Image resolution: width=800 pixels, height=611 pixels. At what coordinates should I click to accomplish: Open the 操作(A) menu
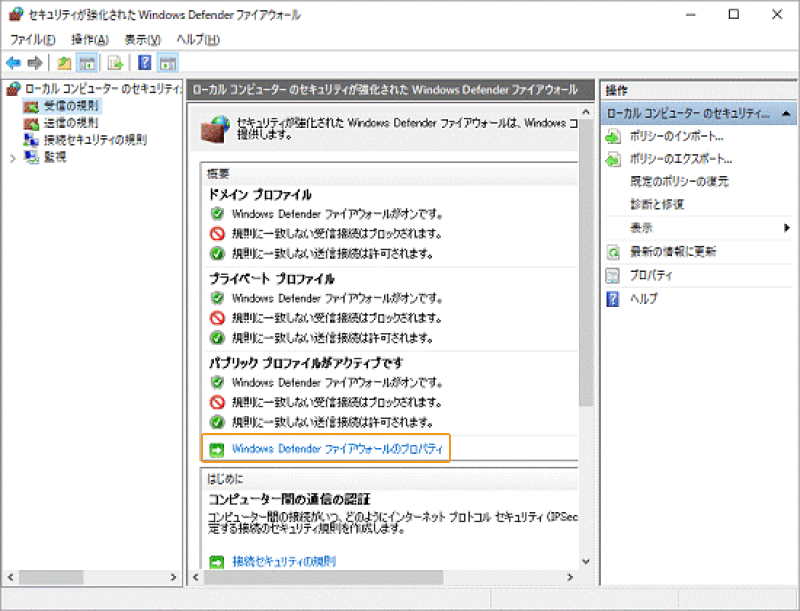click(x=90, y=40)
